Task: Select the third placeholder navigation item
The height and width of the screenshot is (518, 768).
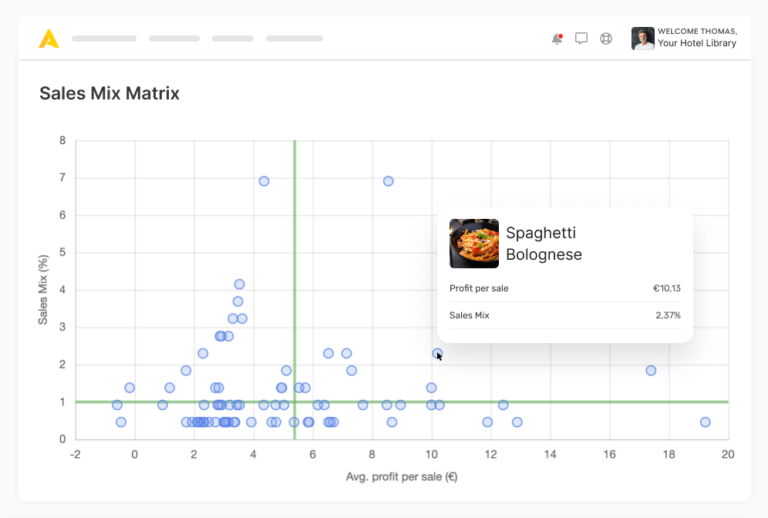Action: tap(233, 39)
